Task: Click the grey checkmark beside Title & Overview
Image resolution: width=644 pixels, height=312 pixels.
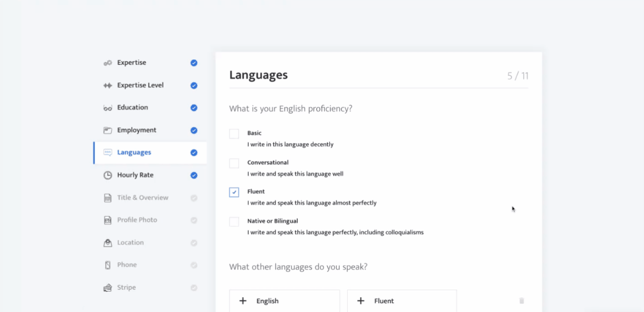Action: pyautogui.click(x=194, y=198)
